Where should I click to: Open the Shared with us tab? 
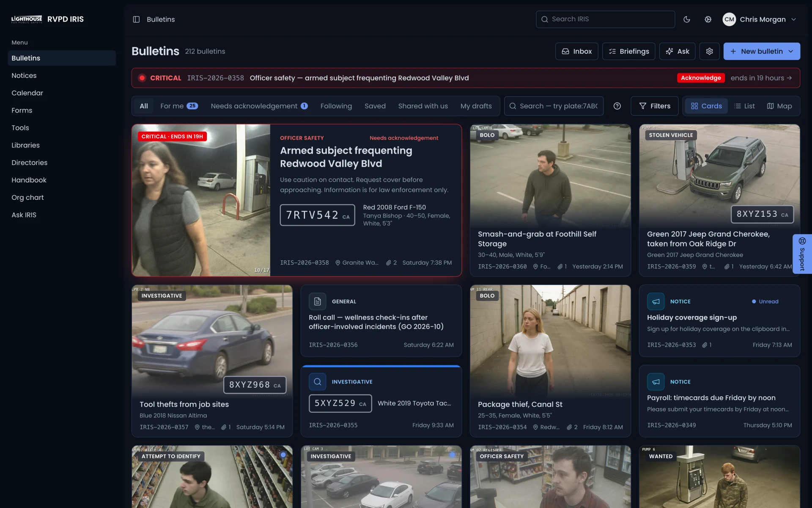[423, 106]
